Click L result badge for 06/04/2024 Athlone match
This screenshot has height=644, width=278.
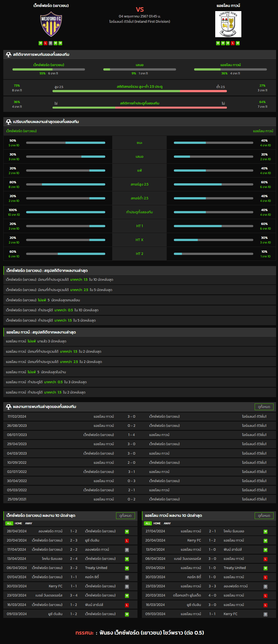[x=266, y=559]
